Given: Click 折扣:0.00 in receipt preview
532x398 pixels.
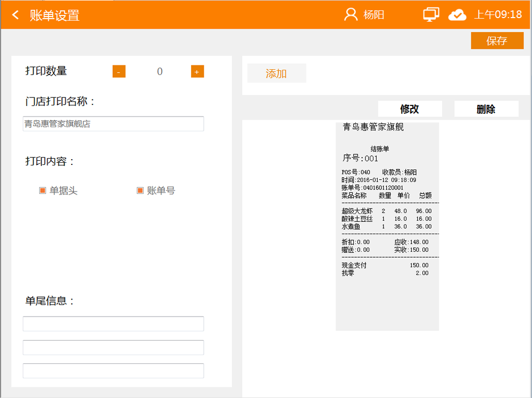Looking at the screenshot, I should click(x=355, y=242).
